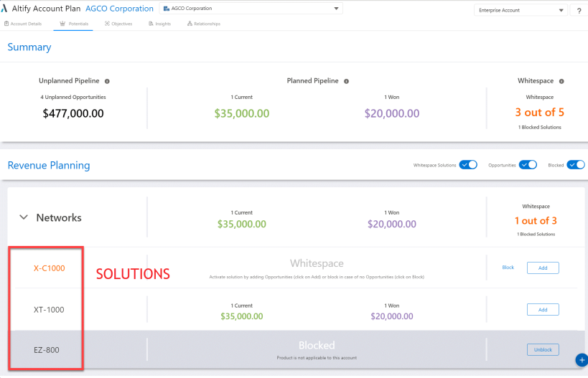588x378 pixels.
Task: Collapse the Networks section chevron
Action: 24,217
